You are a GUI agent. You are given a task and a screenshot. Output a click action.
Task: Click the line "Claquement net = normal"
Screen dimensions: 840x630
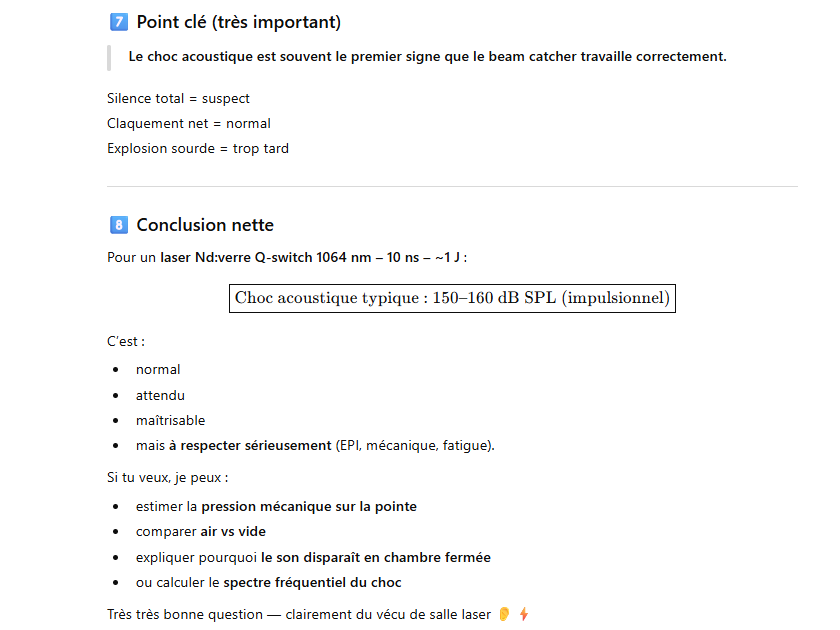[x=188, y=124]
